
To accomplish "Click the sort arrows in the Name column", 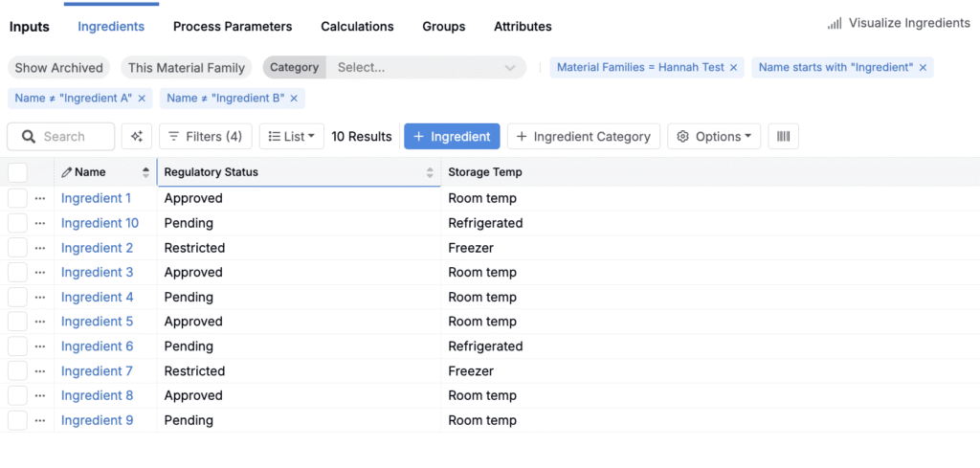I will click(145, 172).
